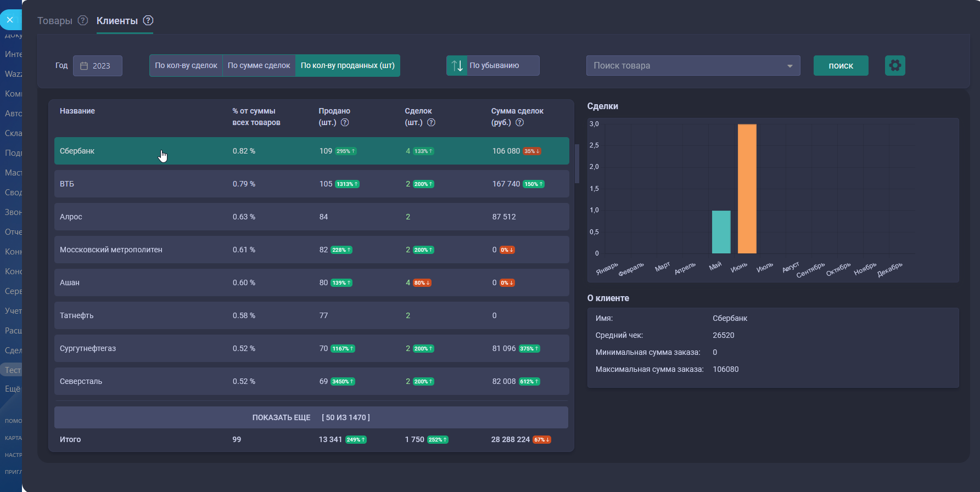Select sorting По кол-ву проданных (шт)
The width and height of the screenshot is (980, 492).
point(348,66)
